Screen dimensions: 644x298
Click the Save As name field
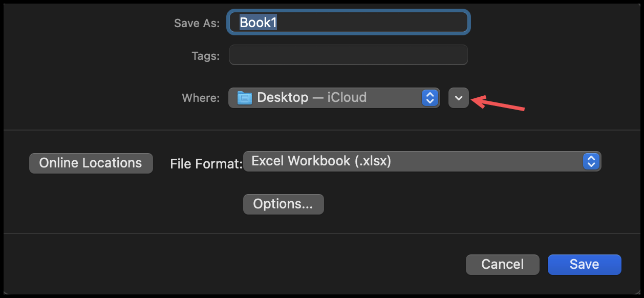point(348,23)
